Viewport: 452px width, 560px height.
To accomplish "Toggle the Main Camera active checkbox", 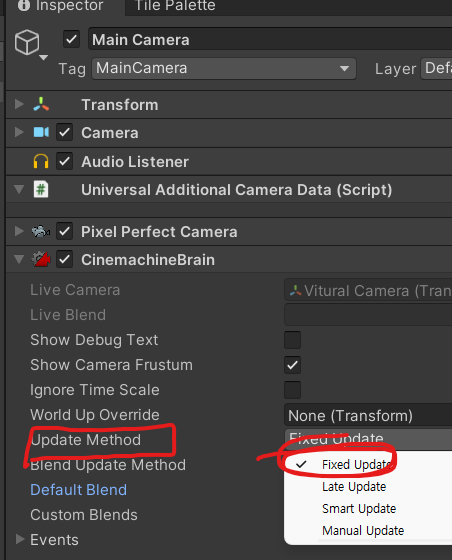I will (71, 39).
